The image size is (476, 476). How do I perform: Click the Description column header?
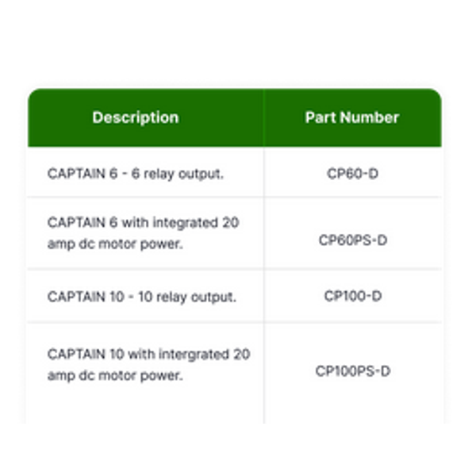136,117
